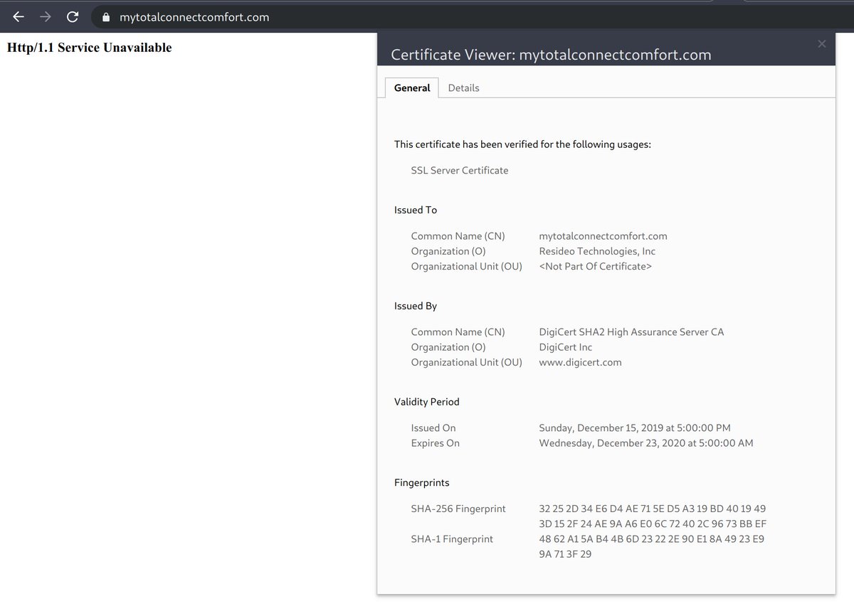This screenshot has width=854, height=616.
Task: Select the SHA-1 fingerprint line '9A 71 3F 29'
Action: pyautogui.click(x=565, y=554)
